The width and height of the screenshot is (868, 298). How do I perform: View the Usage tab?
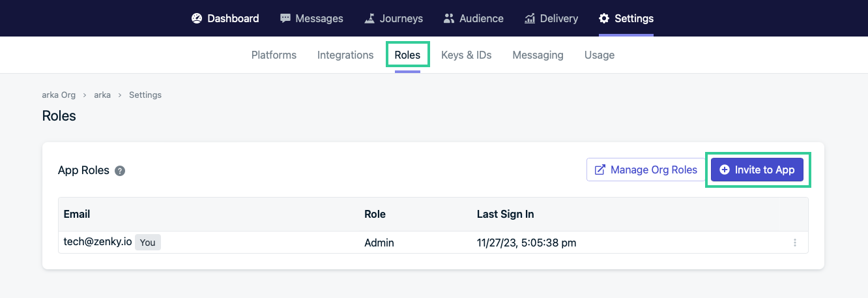point(599,55)
